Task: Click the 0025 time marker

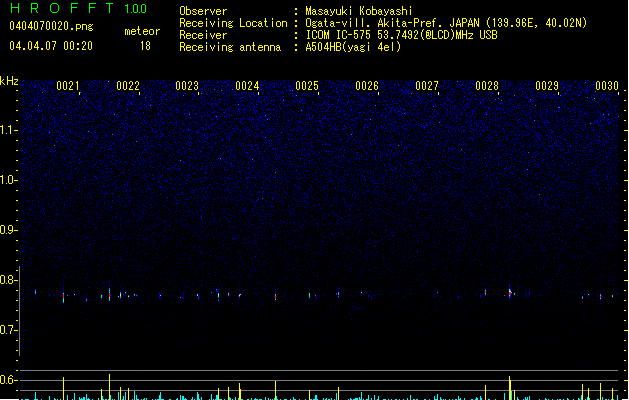Action: point(307,86)
